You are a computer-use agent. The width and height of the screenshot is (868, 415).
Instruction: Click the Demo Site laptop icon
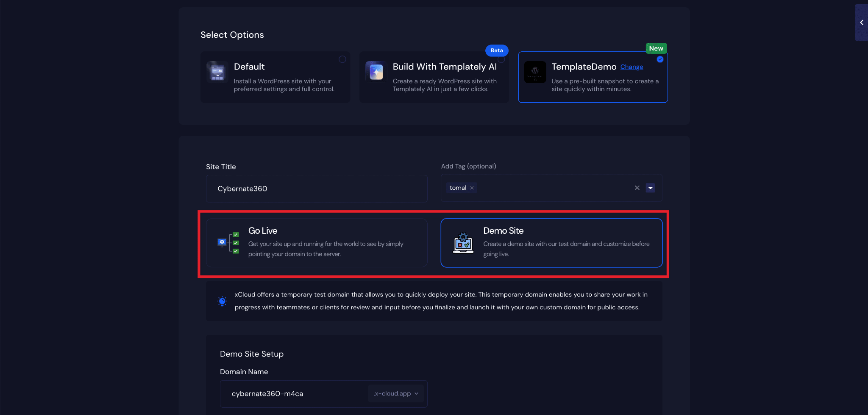pos(463,243)
